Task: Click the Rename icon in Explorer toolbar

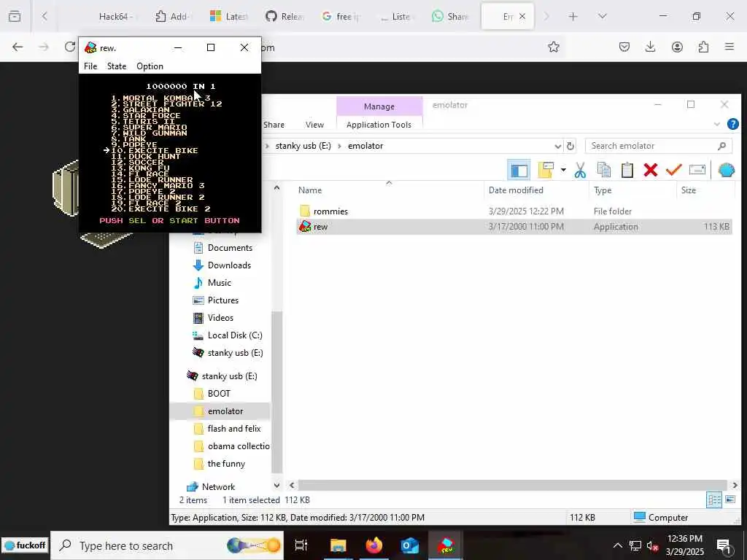Action: 697,170
